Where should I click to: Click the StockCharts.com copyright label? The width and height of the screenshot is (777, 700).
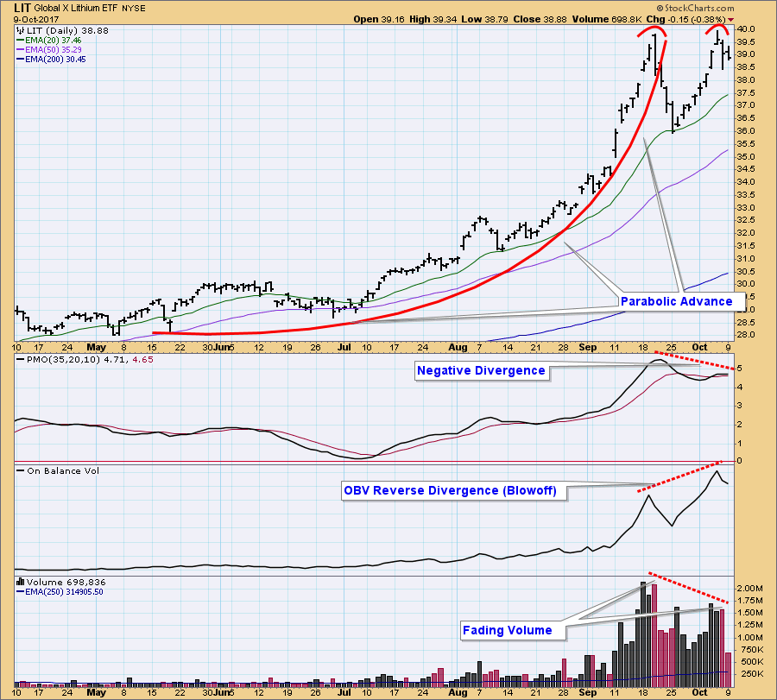[x=695, y=8]
